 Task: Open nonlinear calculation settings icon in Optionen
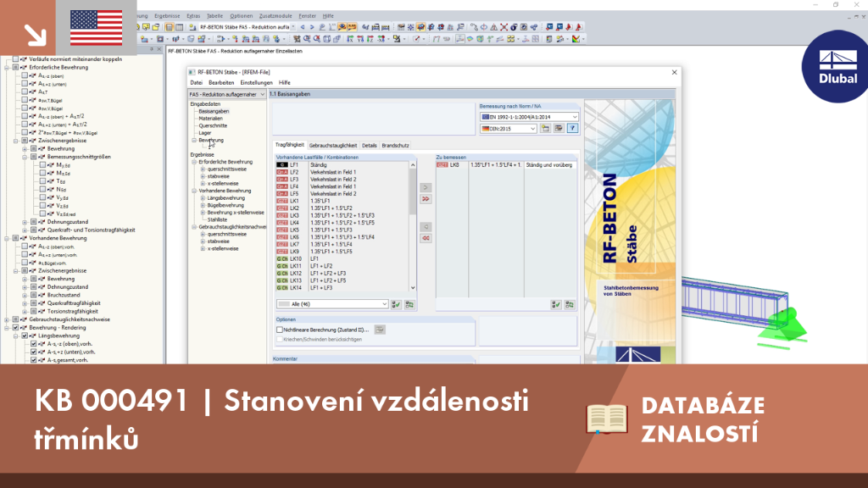tap(379, 330)
